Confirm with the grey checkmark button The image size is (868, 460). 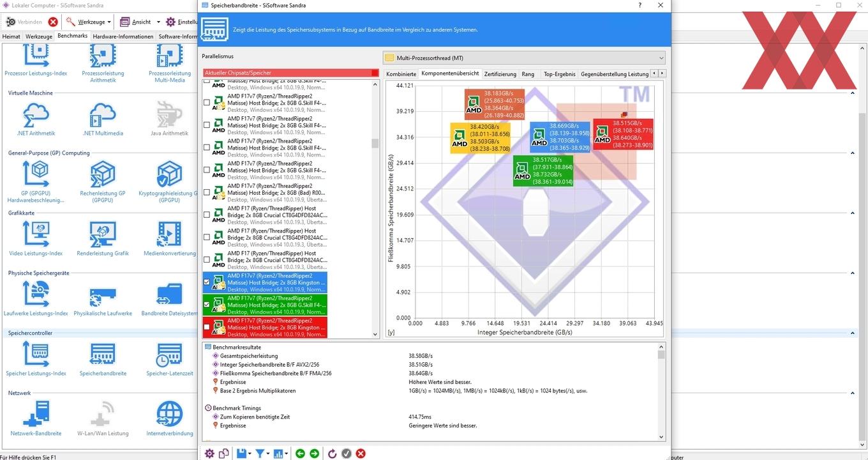tap(346, 454)
